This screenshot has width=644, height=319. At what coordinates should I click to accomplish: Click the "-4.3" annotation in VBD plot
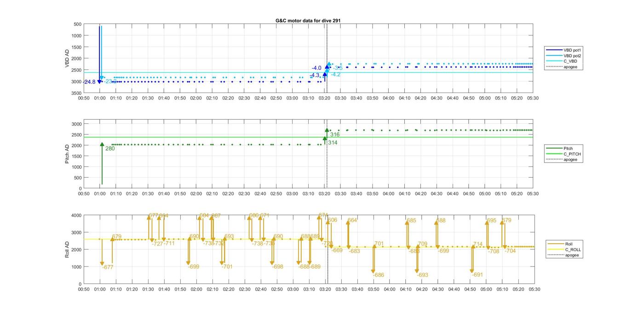pyautogui.click(x=314, y=75)
